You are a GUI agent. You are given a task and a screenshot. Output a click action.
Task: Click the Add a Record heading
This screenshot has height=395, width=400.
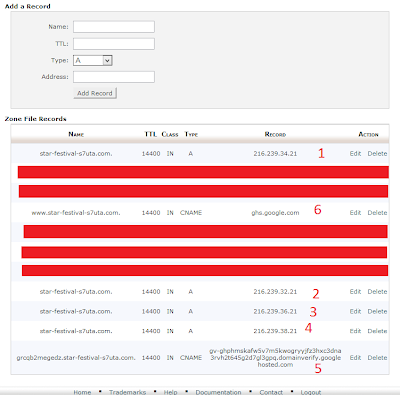click(x=27, y=6)
